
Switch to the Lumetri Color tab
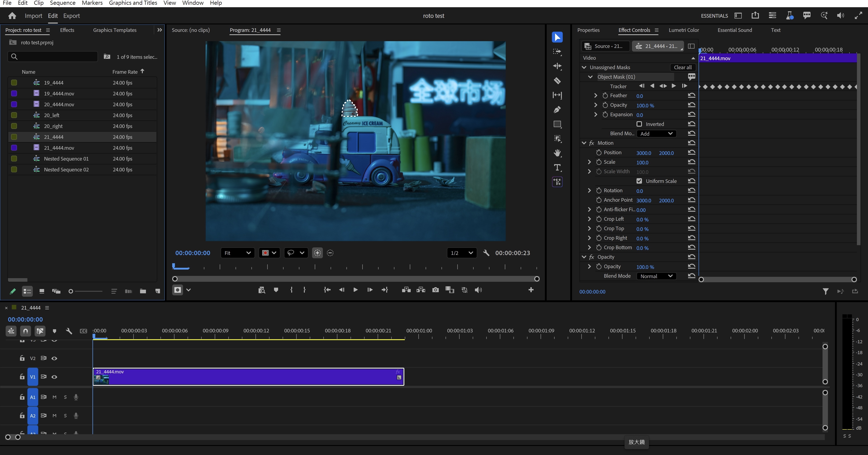684,30
